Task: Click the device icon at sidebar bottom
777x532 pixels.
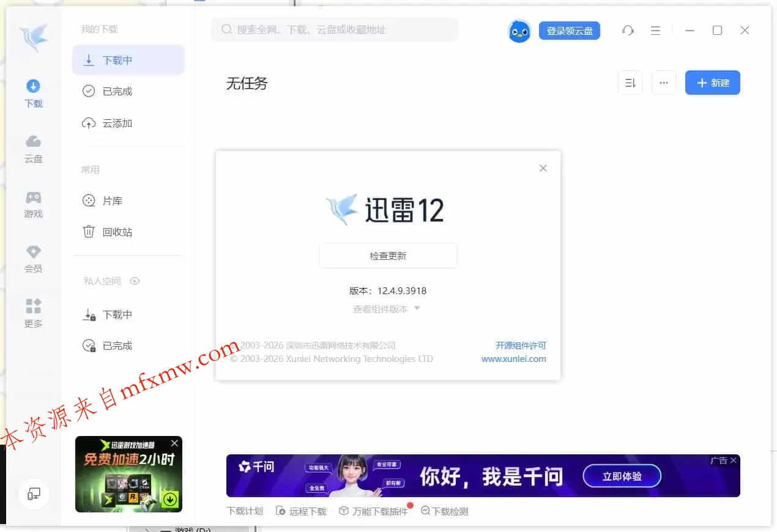Action: pos(34,494)
